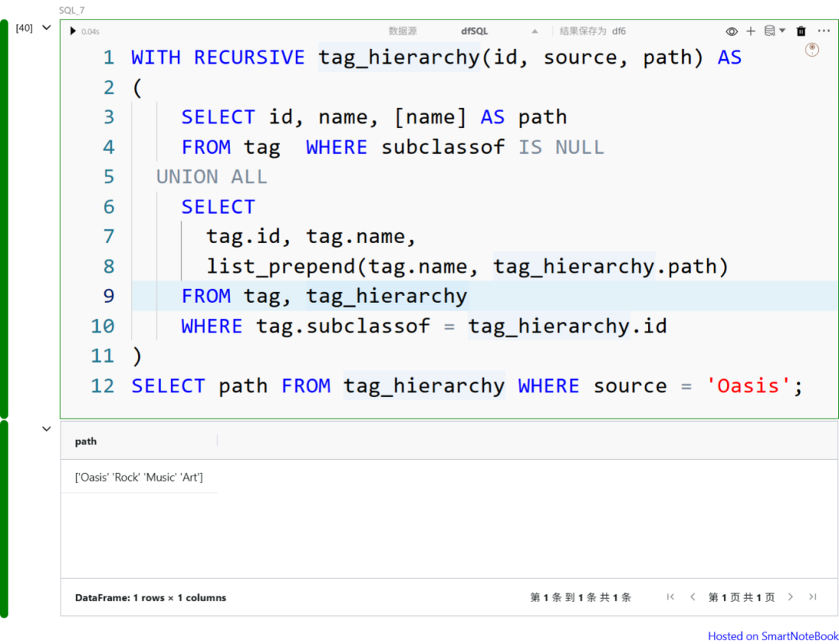Click the SQL_7 cell title
Screen dimensions: 839x644
(x=71, y=10)
